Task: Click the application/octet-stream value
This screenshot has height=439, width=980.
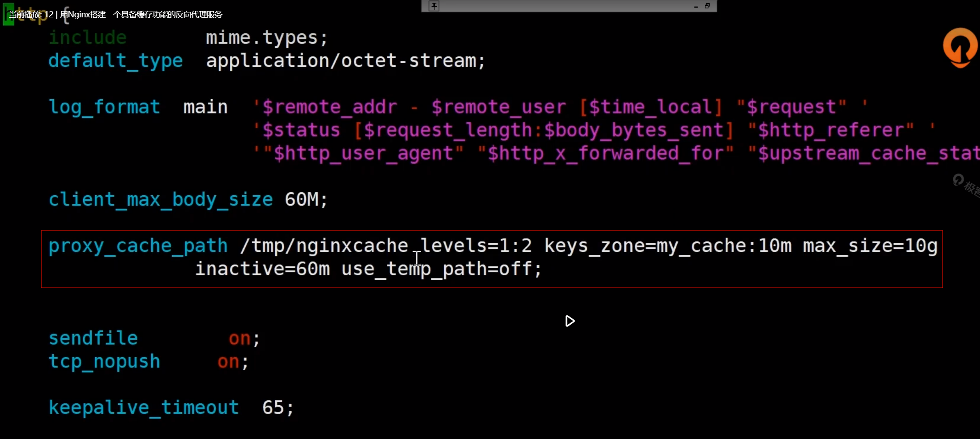Action: click(x=345, y=61)
